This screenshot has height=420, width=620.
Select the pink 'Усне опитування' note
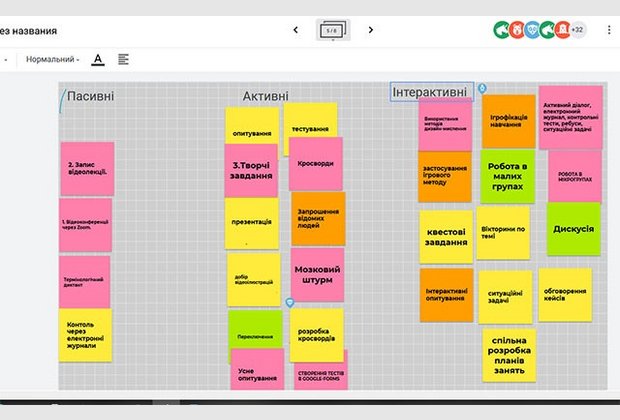(257, 369)
